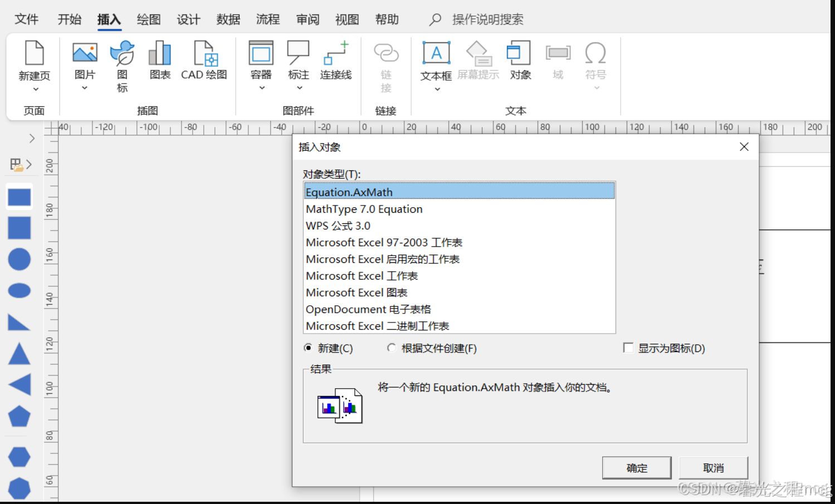Switch to the 视图 tab
Screen dimensions: 835x504
pos(347,19)
